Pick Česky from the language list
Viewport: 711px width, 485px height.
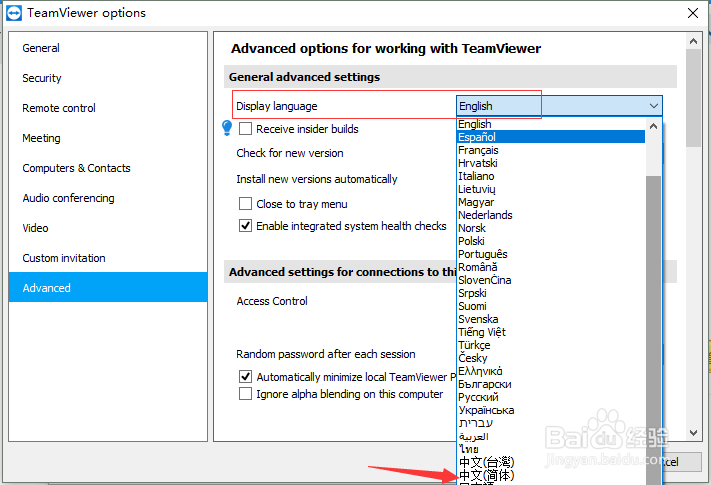pos(550,358)
